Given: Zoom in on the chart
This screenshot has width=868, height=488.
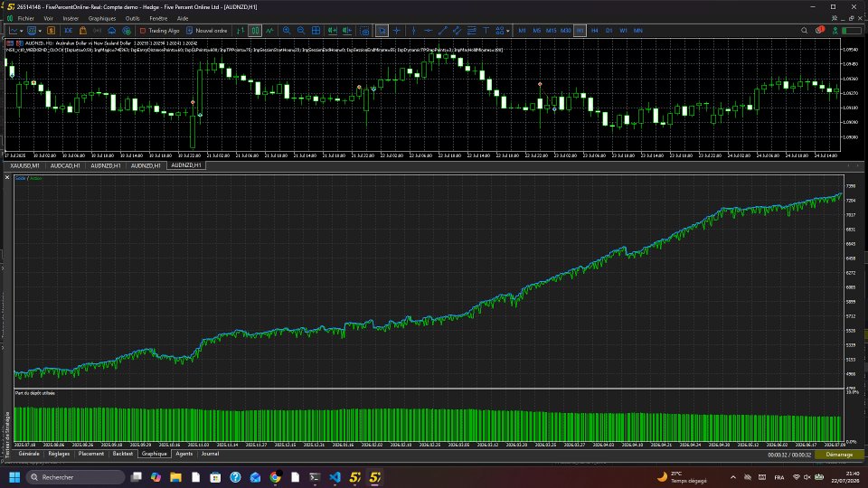Looking at the screenshot, I should tap(287, 31).
